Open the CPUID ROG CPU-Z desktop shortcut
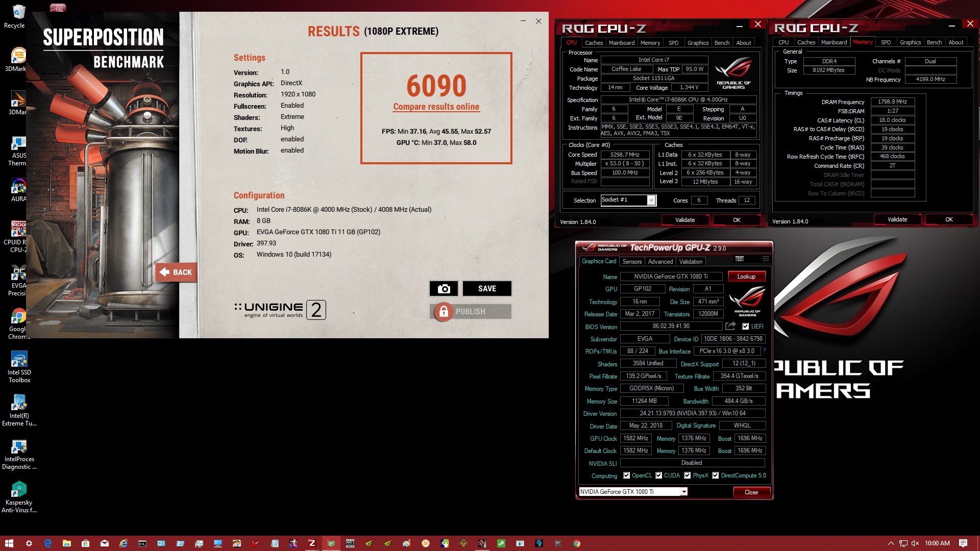This screenshot has width=980, height=551. (18, 237)
